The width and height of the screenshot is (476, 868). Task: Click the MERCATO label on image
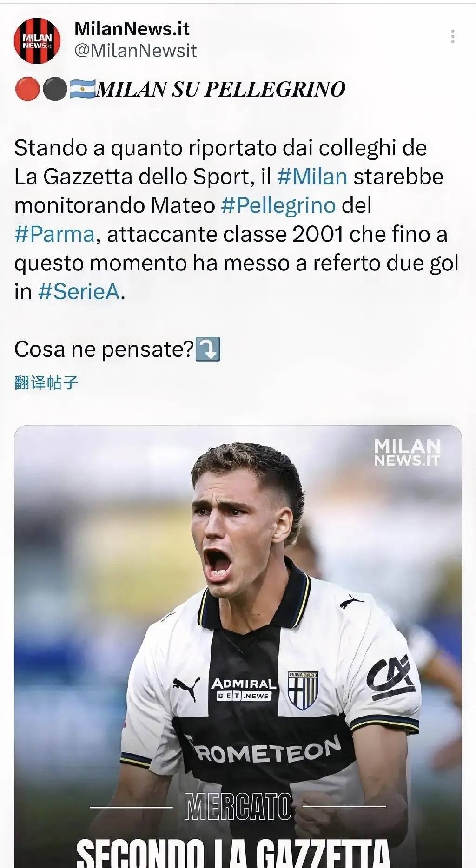(238, 807)
